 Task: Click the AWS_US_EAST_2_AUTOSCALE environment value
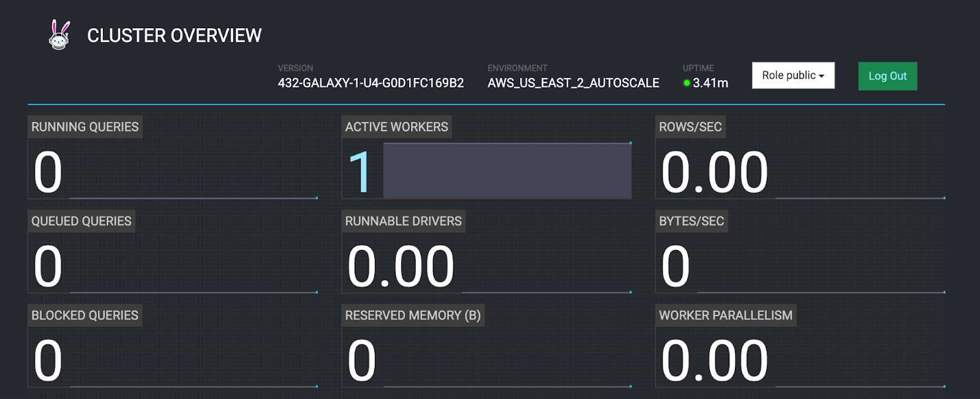(573, 83)
